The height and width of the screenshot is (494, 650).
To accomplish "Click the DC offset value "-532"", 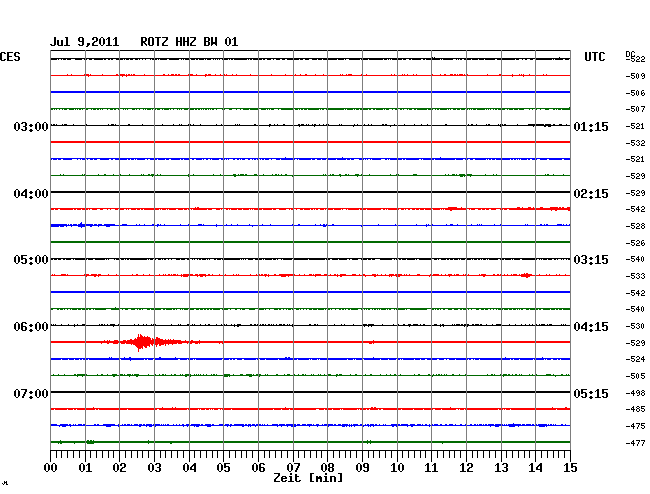I will 635,143.
